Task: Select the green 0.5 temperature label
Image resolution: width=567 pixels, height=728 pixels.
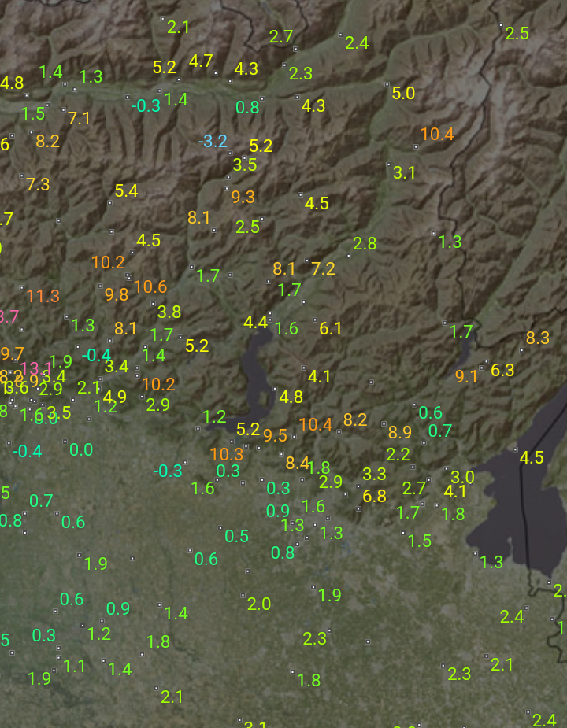Action: click(x=236, y=537)
